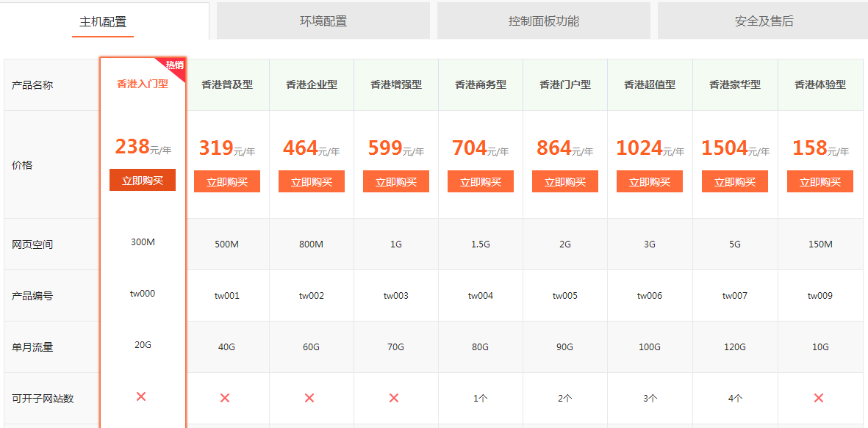Click 立即购买 under 864元 price
868x428 pixels.
coord(565,182)
